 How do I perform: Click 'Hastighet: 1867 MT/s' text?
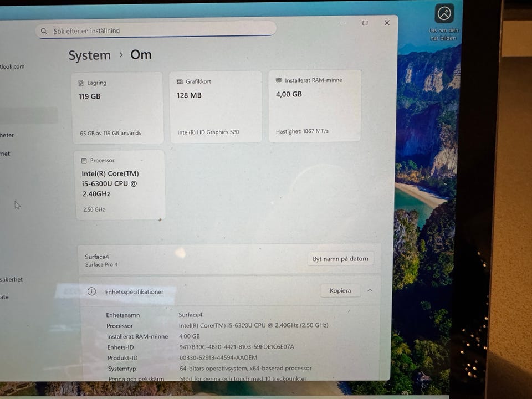(302, 131)
